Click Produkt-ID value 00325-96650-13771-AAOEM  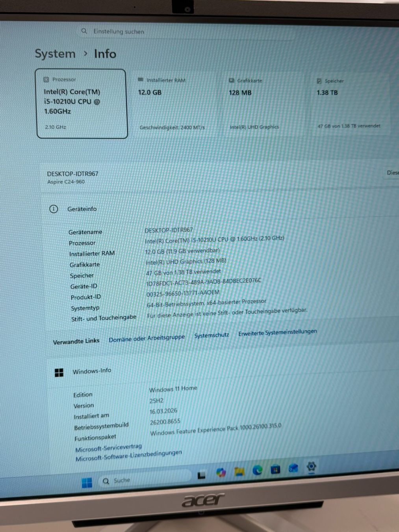tap(183, 294)
